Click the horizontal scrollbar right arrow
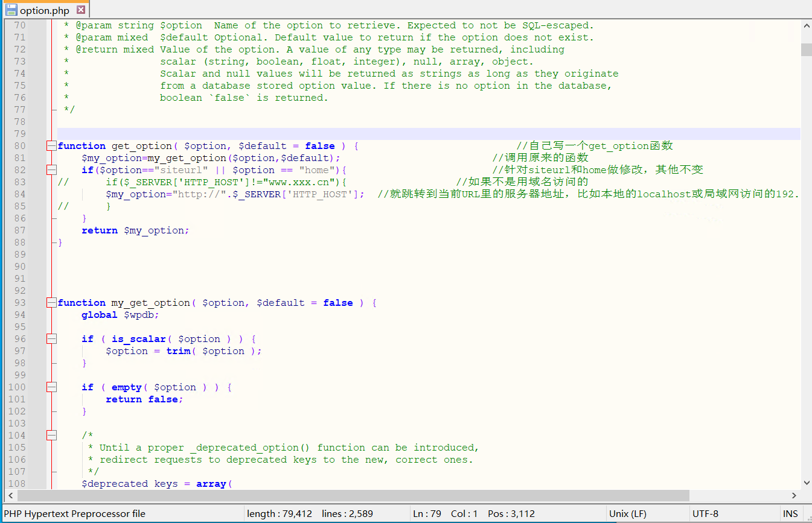Image resolution: width=812 pixels, height=523 pixels. click(x=794, y=495)
